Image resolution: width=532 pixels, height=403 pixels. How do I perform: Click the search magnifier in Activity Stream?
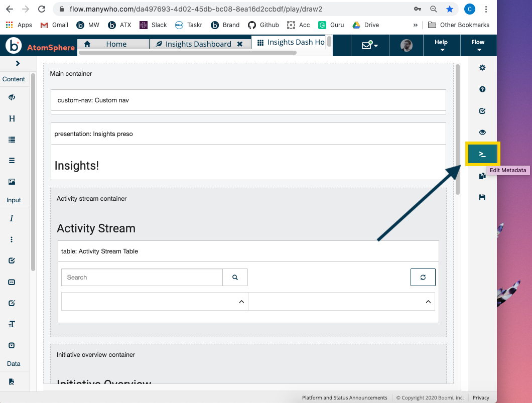click(x=235, y=277)
